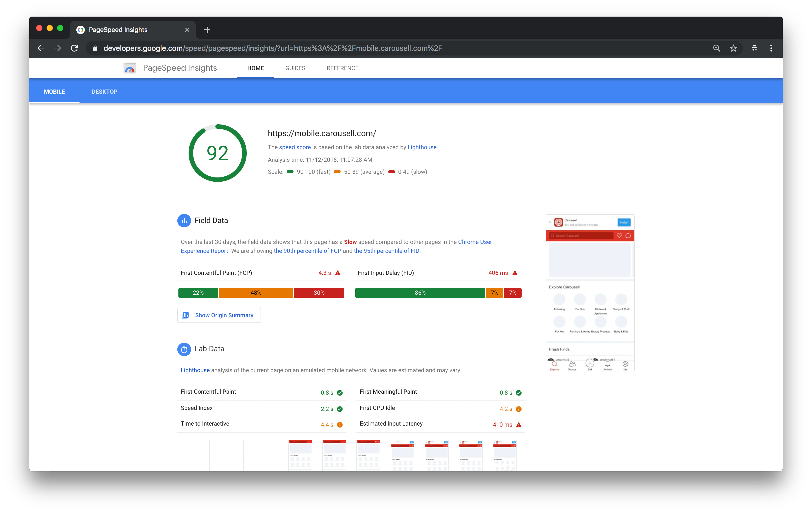
Task: Reload the page with refresh icon
Action: (75, 48)
